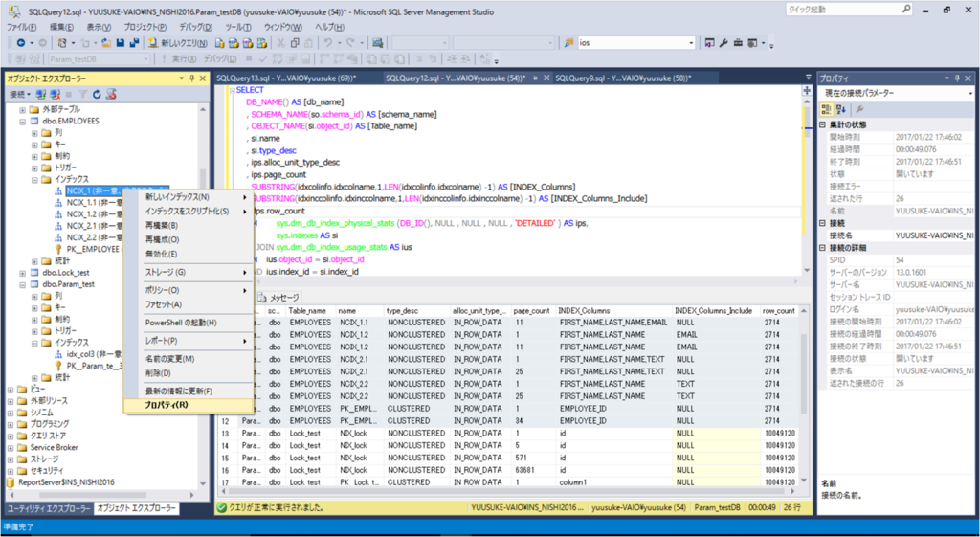Collapse the dbo.EMPLOYEES tree node
The width and height of the screenshot is (980, 537).
click(23, 122)
